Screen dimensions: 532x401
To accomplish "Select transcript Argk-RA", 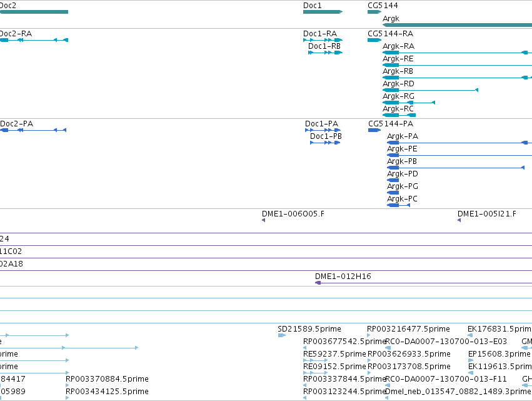I will click(x=457, y=53).
